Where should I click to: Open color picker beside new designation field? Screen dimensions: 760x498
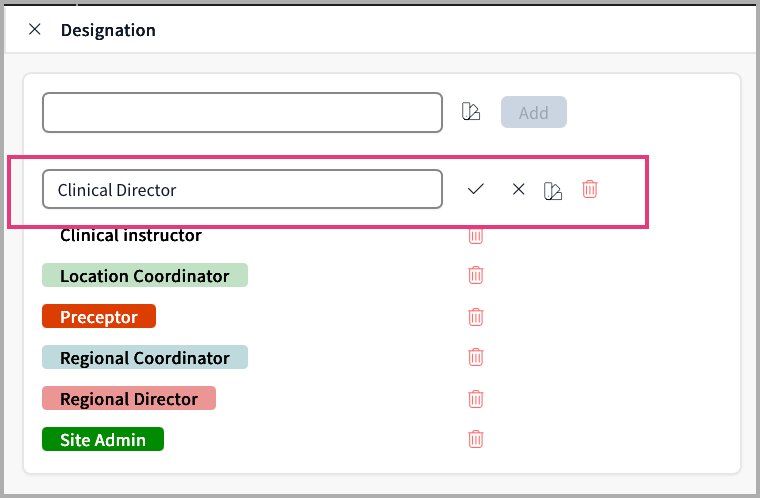(471, 112)
